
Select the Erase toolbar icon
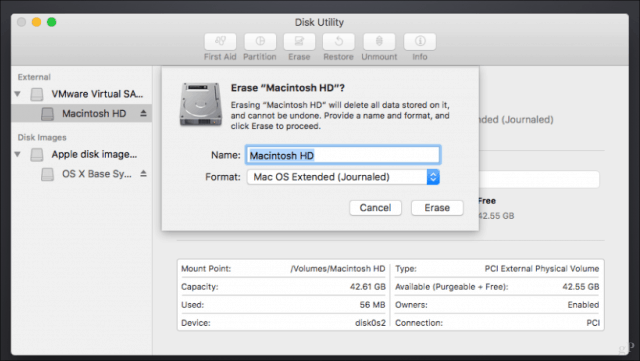point(299,42)
